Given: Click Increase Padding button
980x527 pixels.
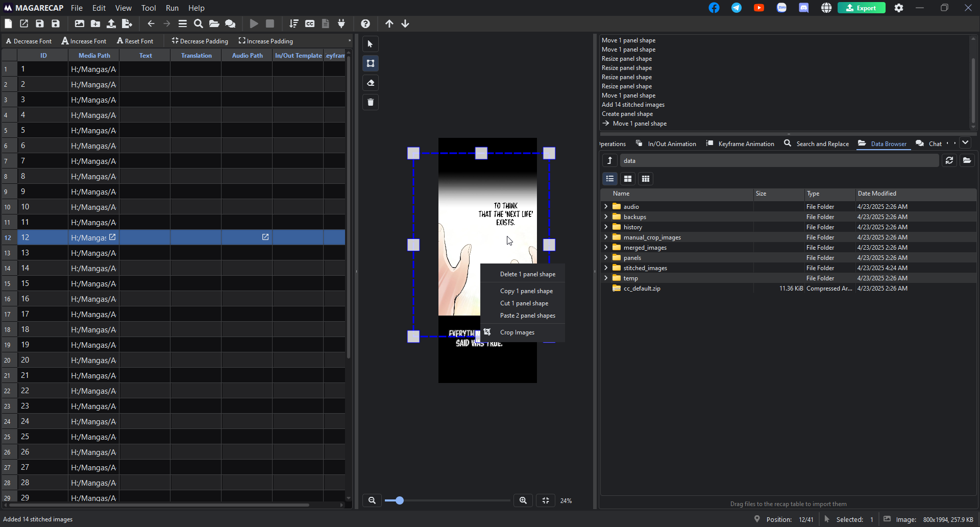Looking at the screenshot, I should (266, 41).
